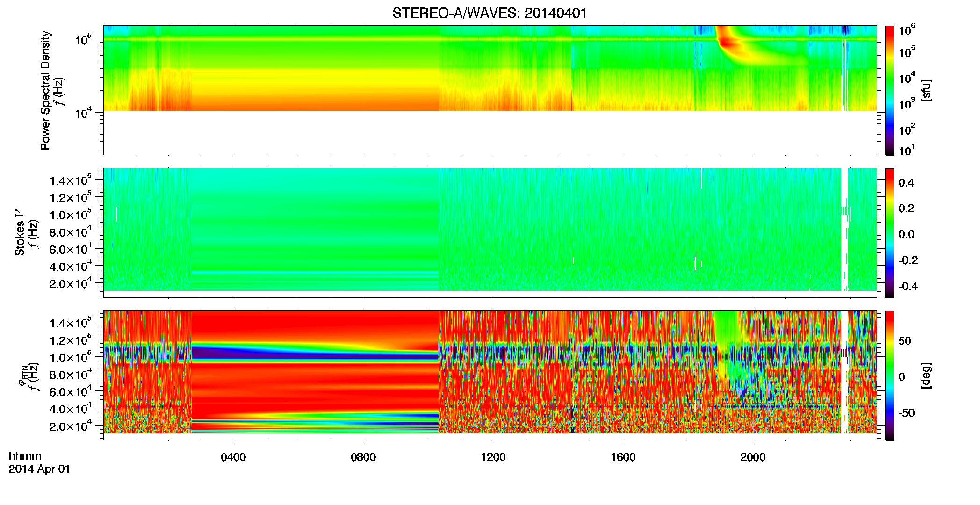Click the bottom panel degree color bar
The height and width of the screenshot is (505, 980).
tap(890, 375)
